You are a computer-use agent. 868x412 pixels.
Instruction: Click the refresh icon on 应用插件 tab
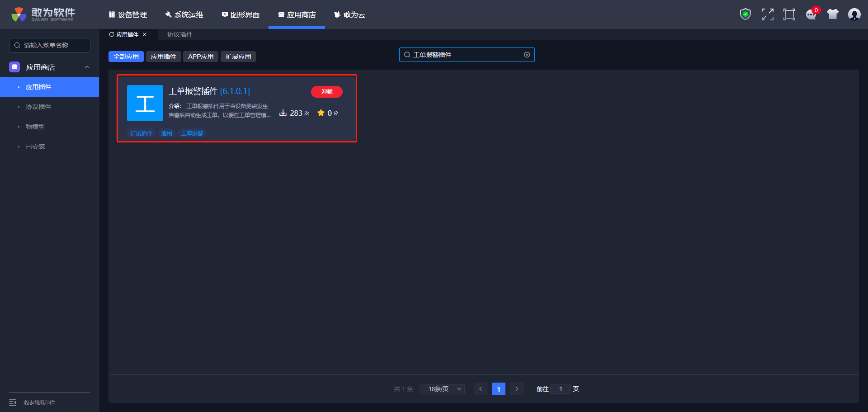click(112, 34)
